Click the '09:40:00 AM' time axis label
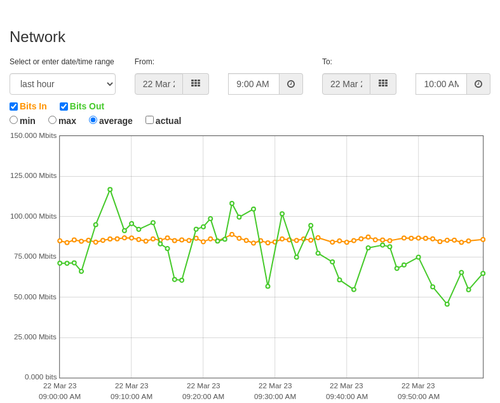 (347, 397)
